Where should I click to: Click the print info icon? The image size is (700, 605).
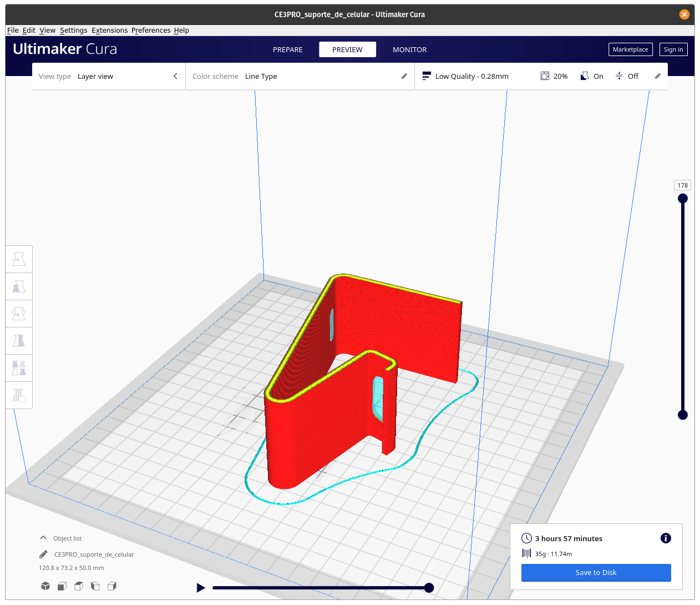(x=666, y=538)
